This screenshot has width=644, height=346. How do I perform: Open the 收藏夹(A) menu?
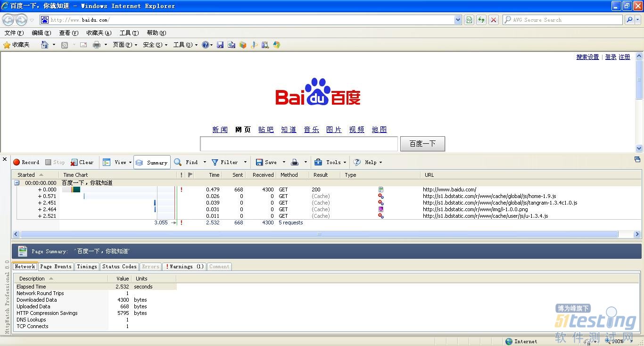coord(99,33)
